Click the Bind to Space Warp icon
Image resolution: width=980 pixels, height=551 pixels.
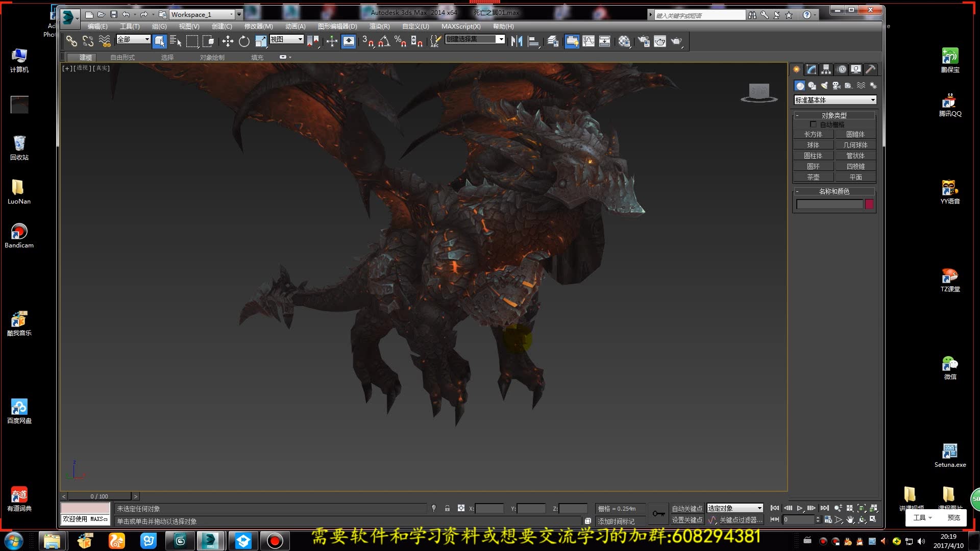tap(104, 41)
